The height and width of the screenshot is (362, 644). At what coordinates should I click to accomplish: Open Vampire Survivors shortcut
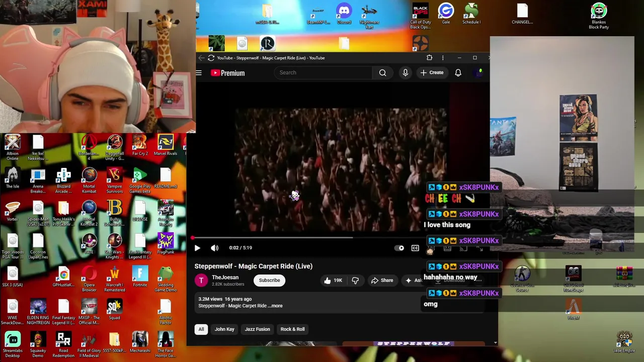tap(114, 181)
